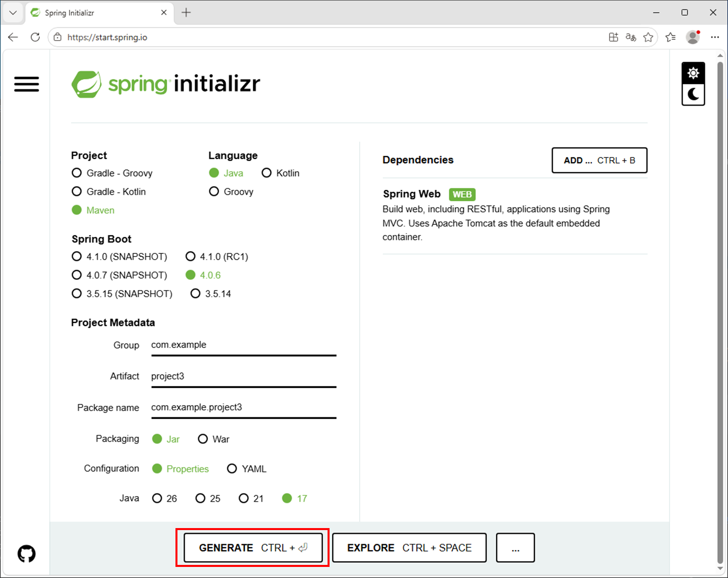Switch to the Spring Initializr tab
The height and width of the screenshot is (578, 728).
click(x=100, y=13)
